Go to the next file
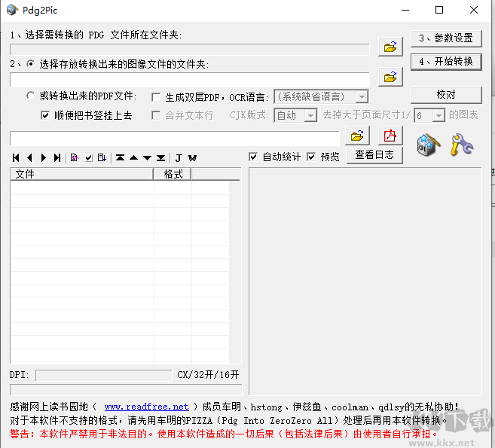Image resolution: width=495 pixels, height=448 pixels. click(x=44, y=158)
